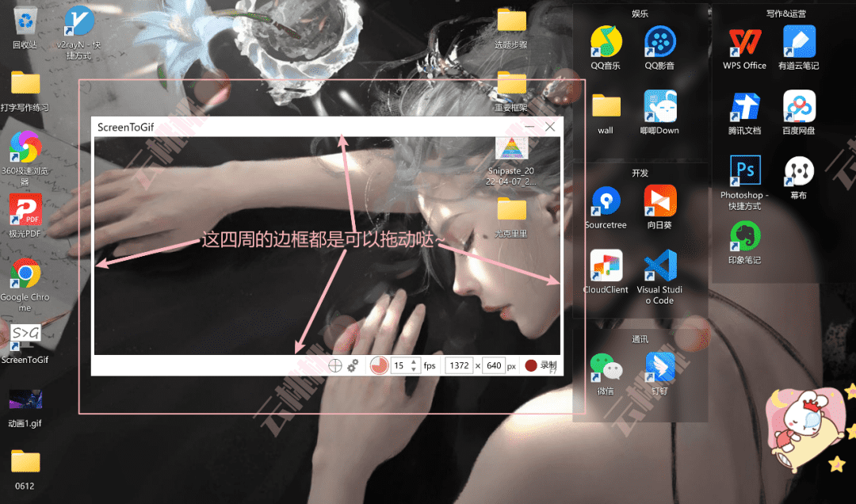Click the height field showing 640
Viewport: 856px width, 504px height.
(x=494, y=365)
